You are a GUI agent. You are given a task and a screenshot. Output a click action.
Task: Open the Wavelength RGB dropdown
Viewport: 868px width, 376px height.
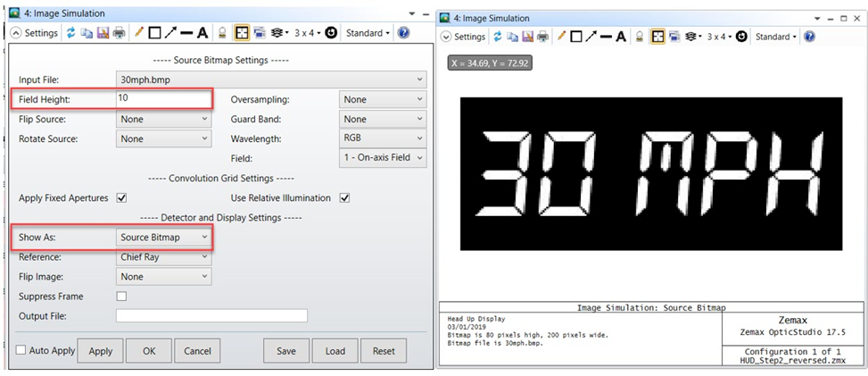(x=382, y=138)
